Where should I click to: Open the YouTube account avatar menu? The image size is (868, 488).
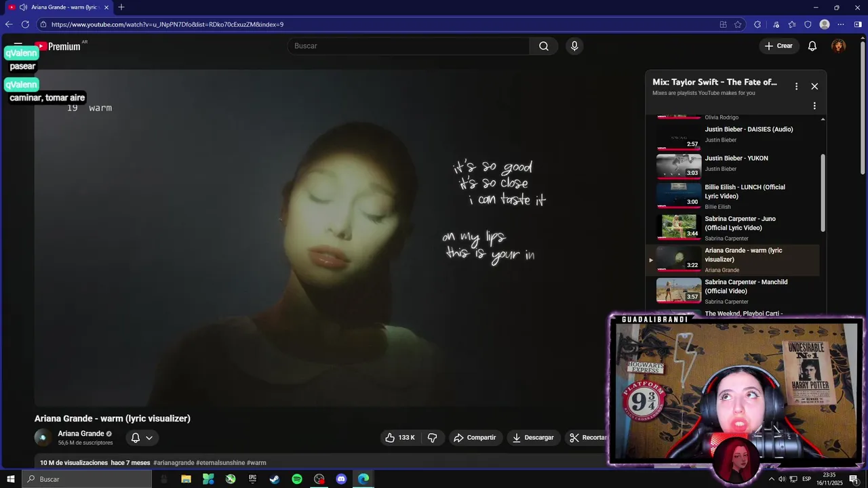(x=839, y=46)
